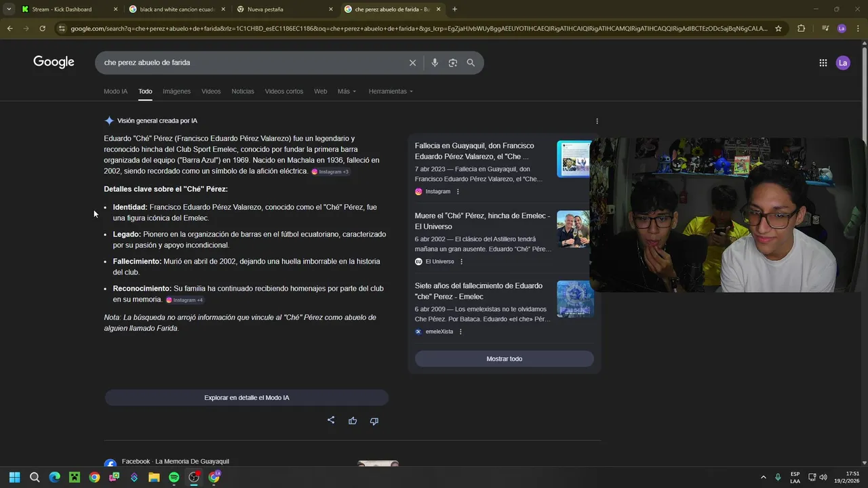Give thumbs down to AI overview
This screenshot has height=488, width=868.
(374, 421)
